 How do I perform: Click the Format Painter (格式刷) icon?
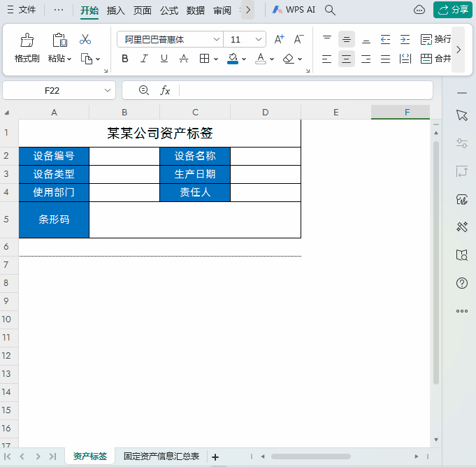tap(27, 41)
